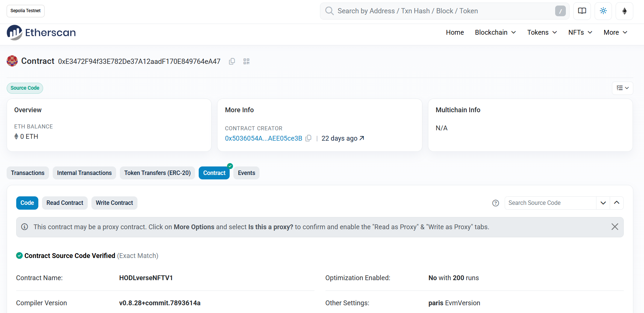644x313 pixels.
Task: Click the Sepolia Testnet button
Action: tap(25, 11)
